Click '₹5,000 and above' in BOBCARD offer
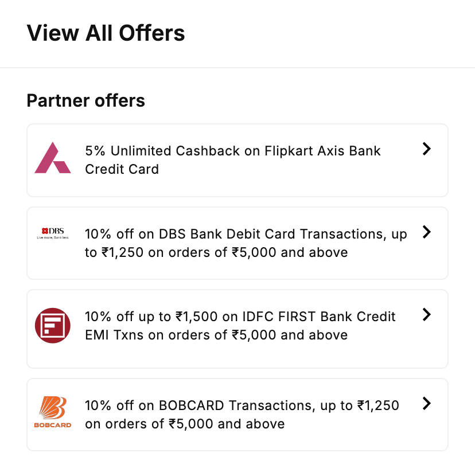The image size is (475, 476). point(226,424)
